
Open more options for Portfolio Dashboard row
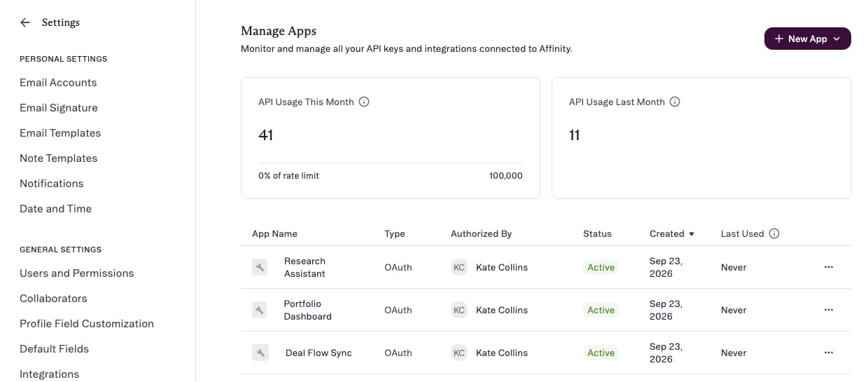click(829, 310)
